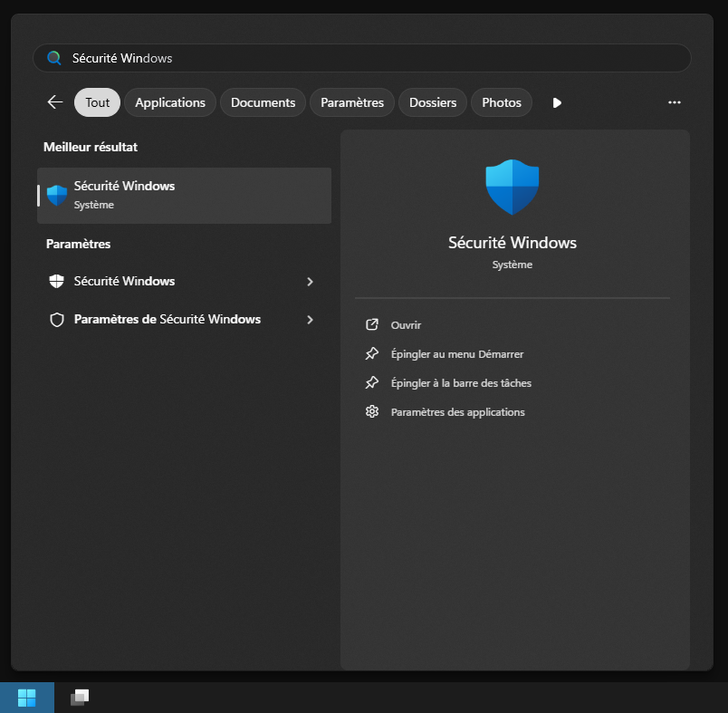
Task: Click the search magnifier icon
Action: coord(54,58)
